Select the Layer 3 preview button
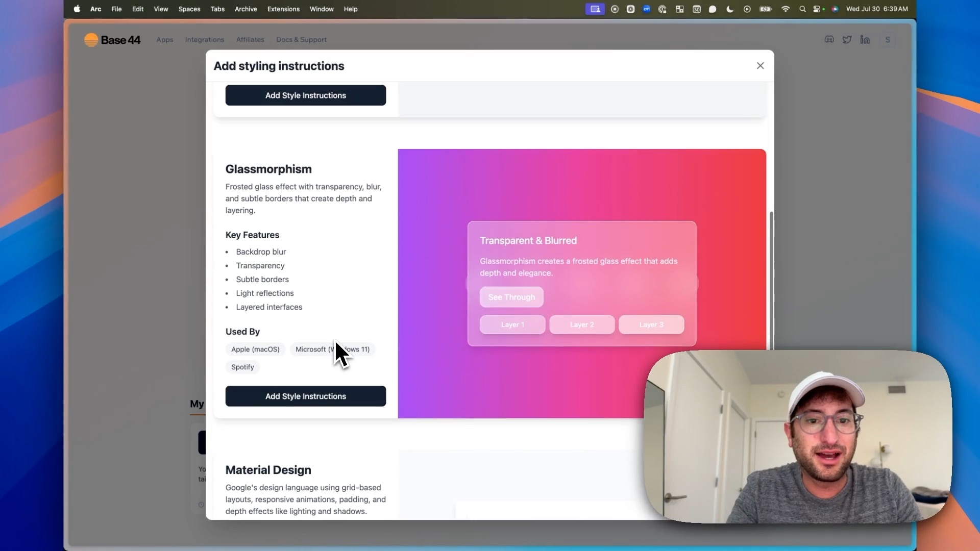Image resolution: width=980 pixels, height=551 pixels. point(651,324)
